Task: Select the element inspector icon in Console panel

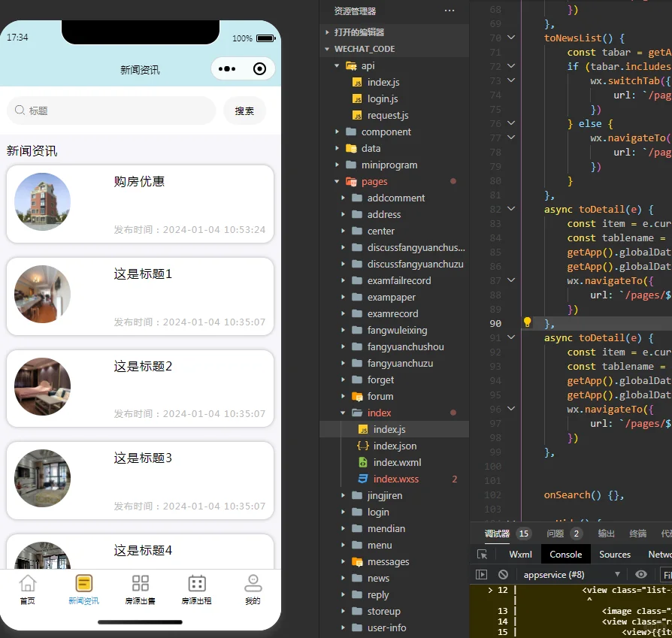Action: point(482,554)
